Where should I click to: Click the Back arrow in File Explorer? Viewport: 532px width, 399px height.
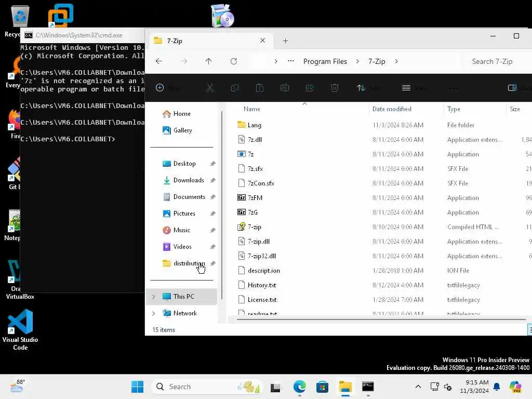159,61
